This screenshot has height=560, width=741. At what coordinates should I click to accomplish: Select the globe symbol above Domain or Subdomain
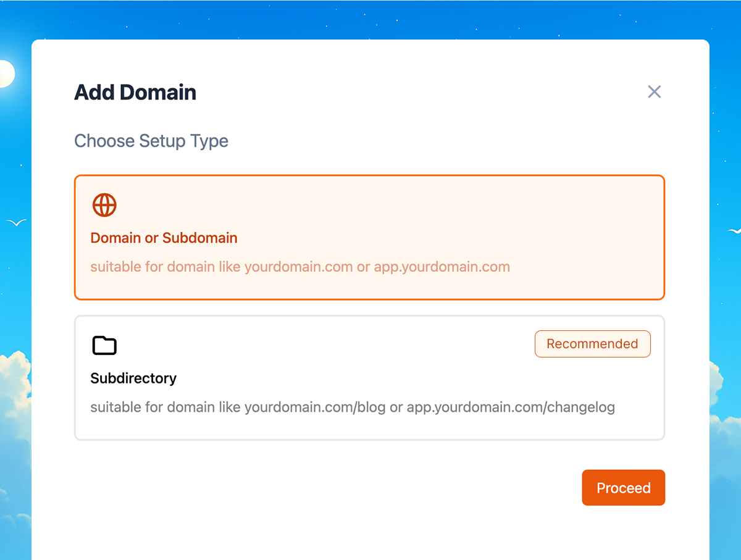click(104, 204)
